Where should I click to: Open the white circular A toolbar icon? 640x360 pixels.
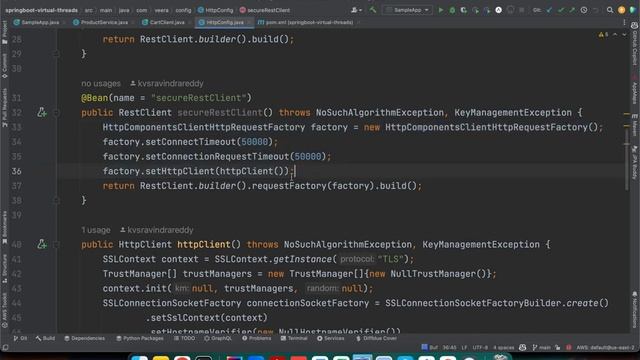[498, 10]
